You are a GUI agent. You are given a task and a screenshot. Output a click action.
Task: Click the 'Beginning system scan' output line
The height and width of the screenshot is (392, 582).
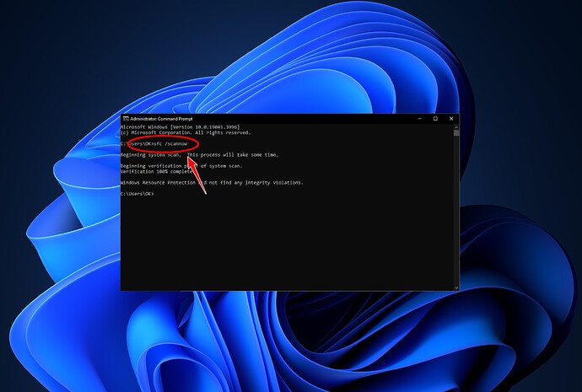(x=152, y=155)
